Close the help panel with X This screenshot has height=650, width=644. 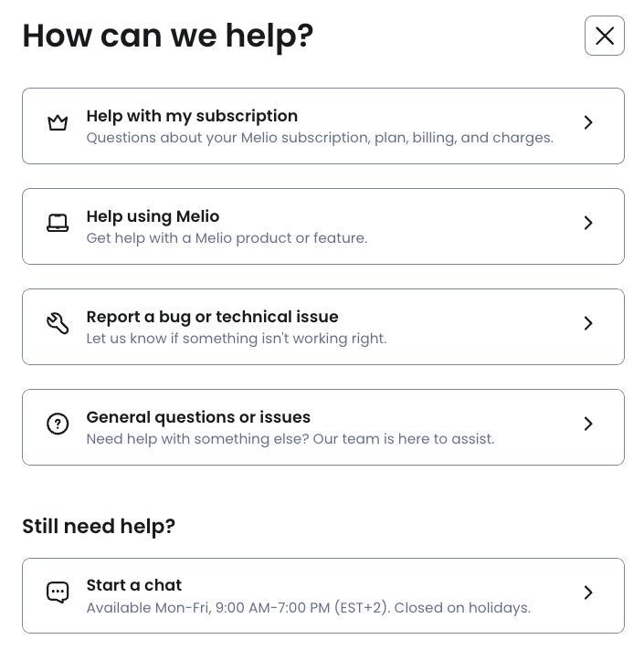click(x=605, y=36)
